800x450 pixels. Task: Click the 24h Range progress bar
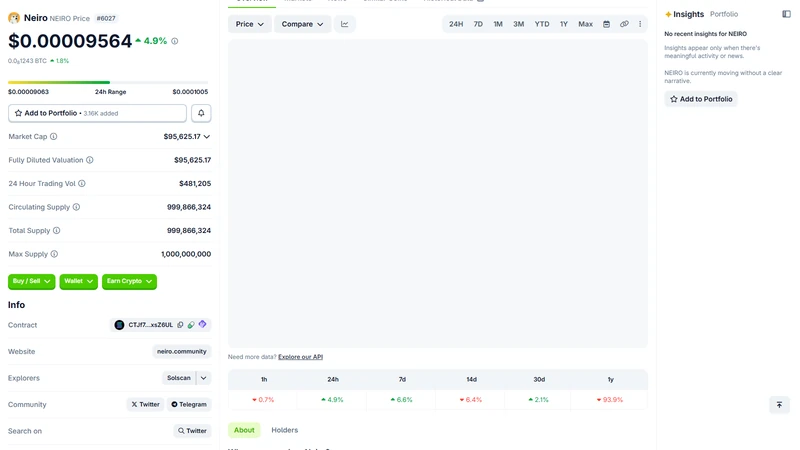coord(108,82)
